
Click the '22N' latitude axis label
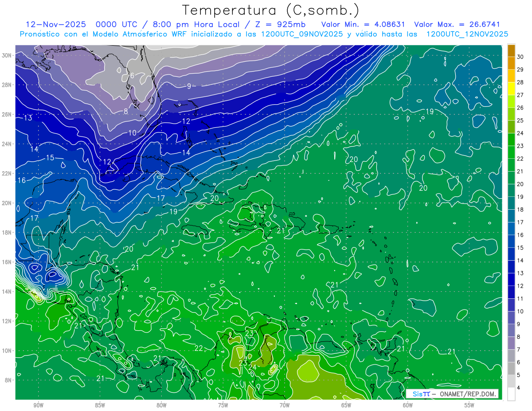(7, 173)
